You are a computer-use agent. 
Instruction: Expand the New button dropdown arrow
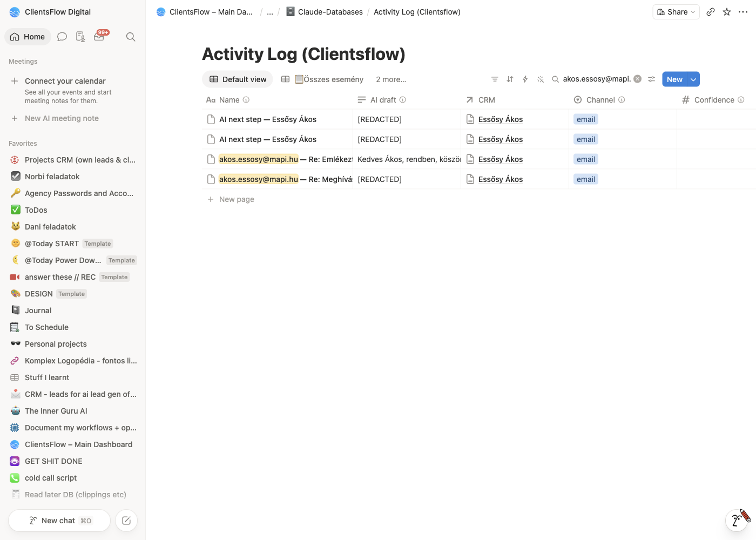[693, 79]
